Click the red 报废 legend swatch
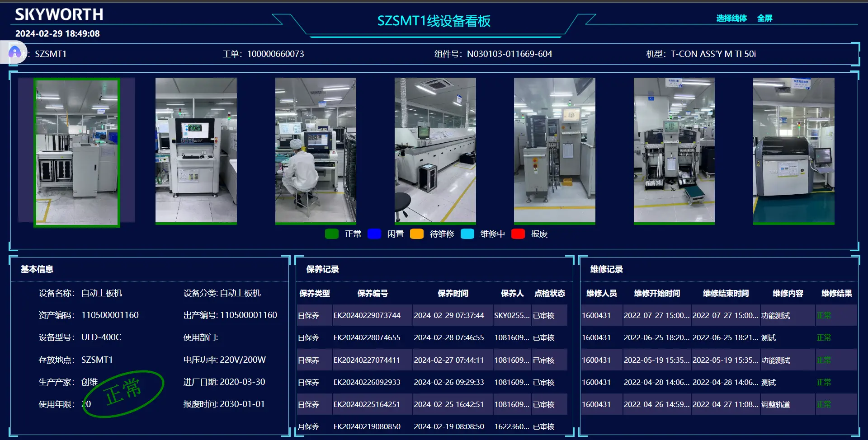Image resolution: width=868 pixels, height=440 pixels. [518, 234]
